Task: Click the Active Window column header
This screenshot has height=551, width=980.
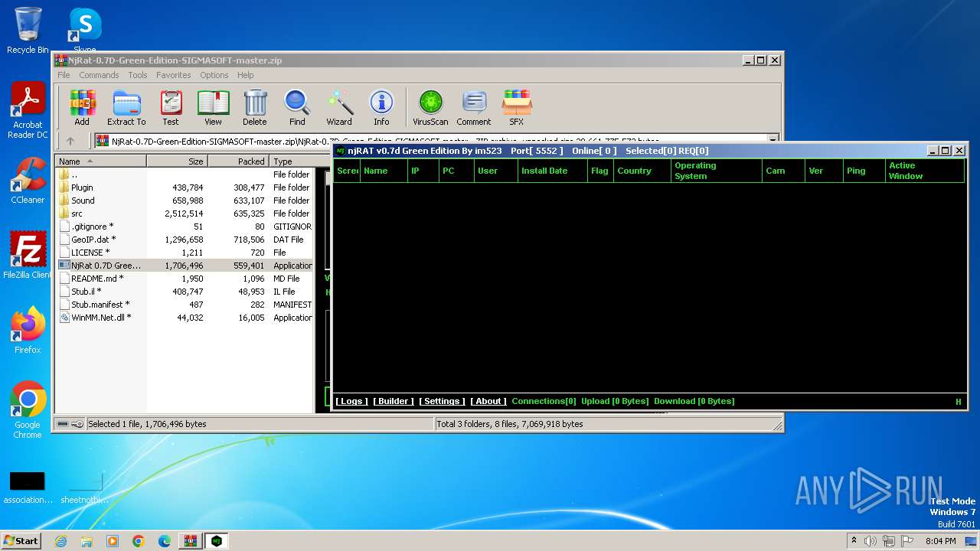Action: coord(924,171)
